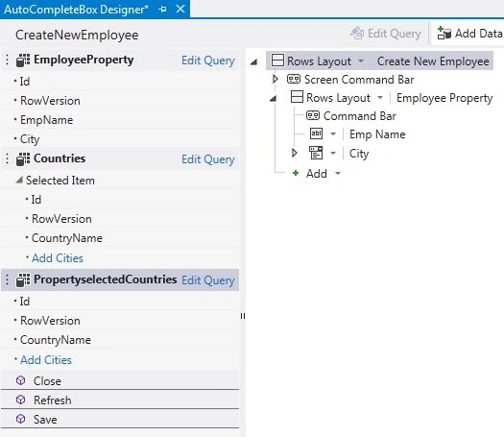Select RowVersion under EmployeeProperty
504x437 pixels.
(50, 101)
